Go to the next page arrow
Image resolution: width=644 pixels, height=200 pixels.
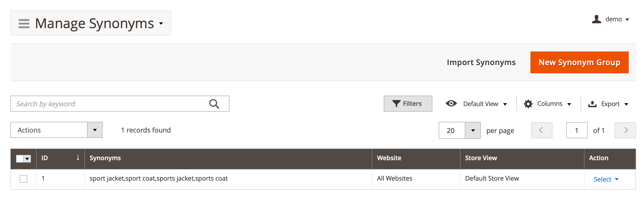pos(625,130)
